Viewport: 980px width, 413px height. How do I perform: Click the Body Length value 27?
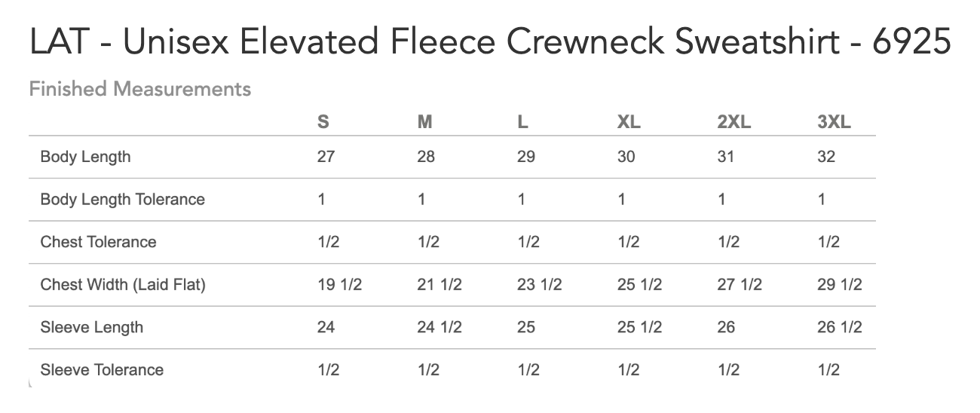click(x=326, y=157)
